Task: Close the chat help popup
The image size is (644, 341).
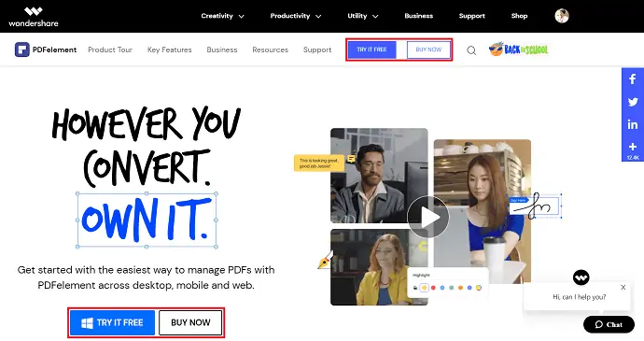Action: [x=623, y=287]
